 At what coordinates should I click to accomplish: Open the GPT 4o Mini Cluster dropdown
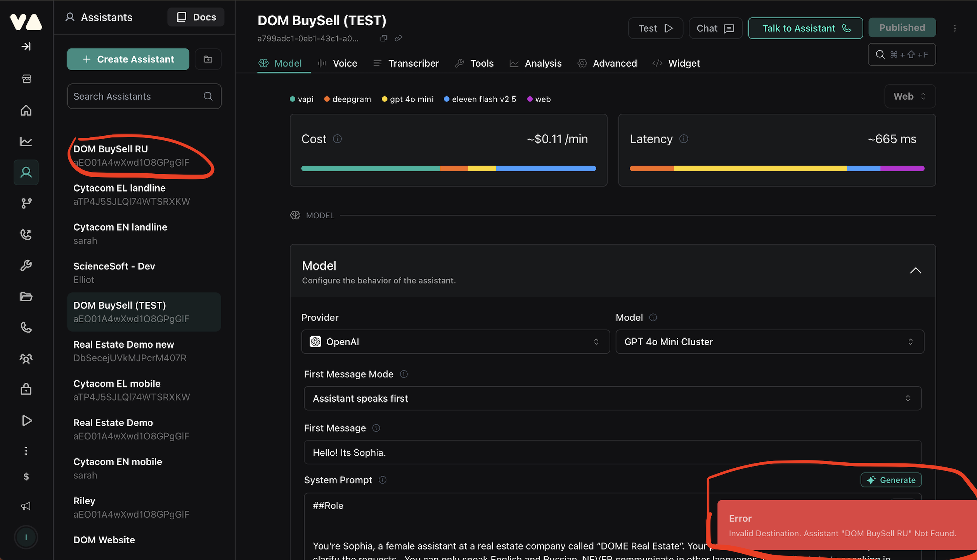pos(769,342)
